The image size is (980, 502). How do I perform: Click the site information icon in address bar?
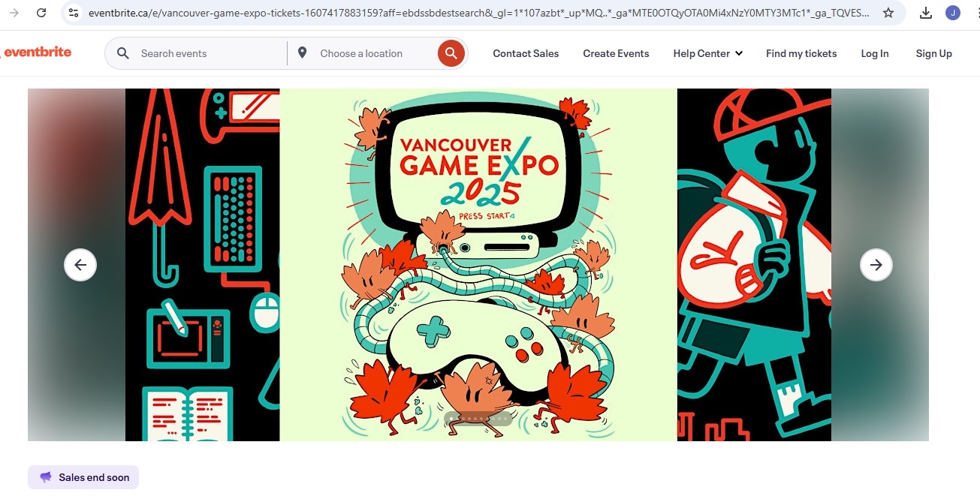click(x=73, y=13)
